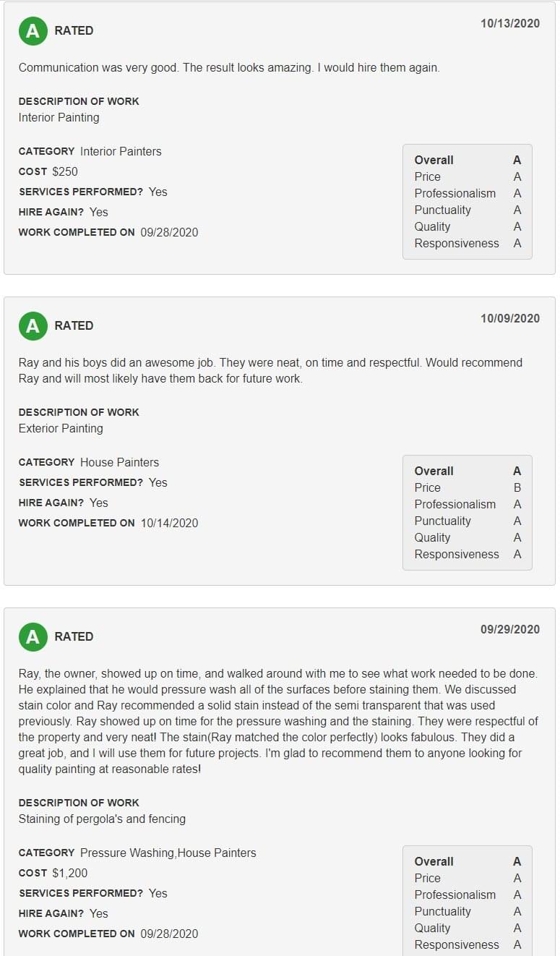Click the $250 cost value
Viewport: 560px width, 956px height.
click(x=65, y=171)
